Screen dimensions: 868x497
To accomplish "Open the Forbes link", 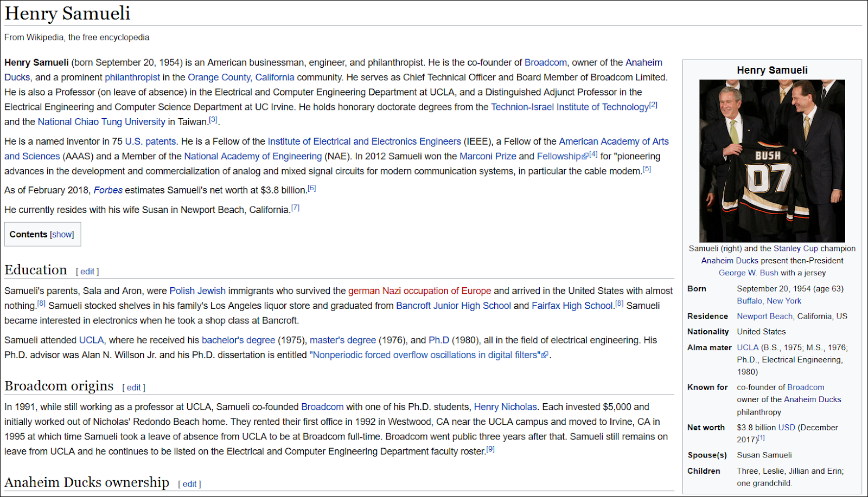I will [108, 190].
